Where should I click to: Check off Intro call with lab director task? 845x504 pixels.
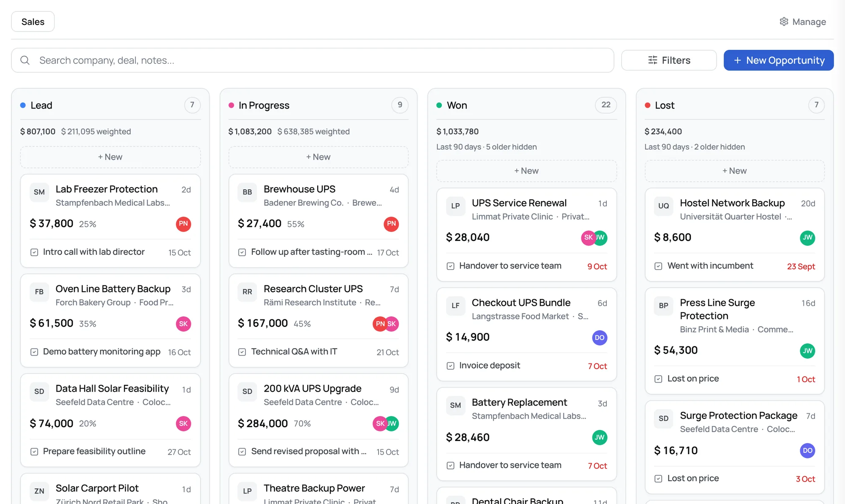[34, 252]
